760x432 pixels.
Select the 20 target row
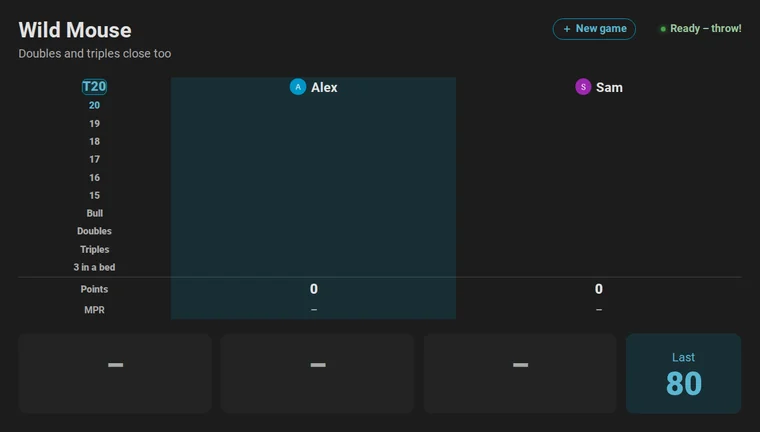[94, 105]
